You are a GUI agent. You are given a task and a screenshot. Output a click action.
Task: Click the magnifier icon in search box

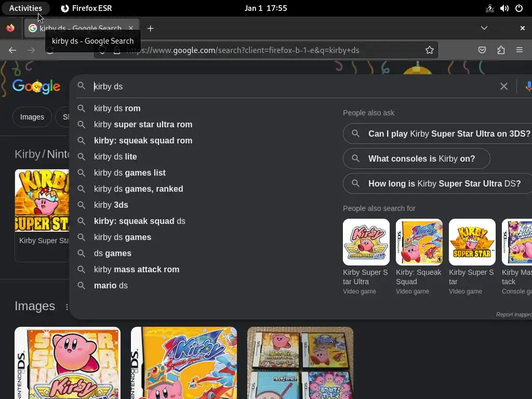[81, 86]
